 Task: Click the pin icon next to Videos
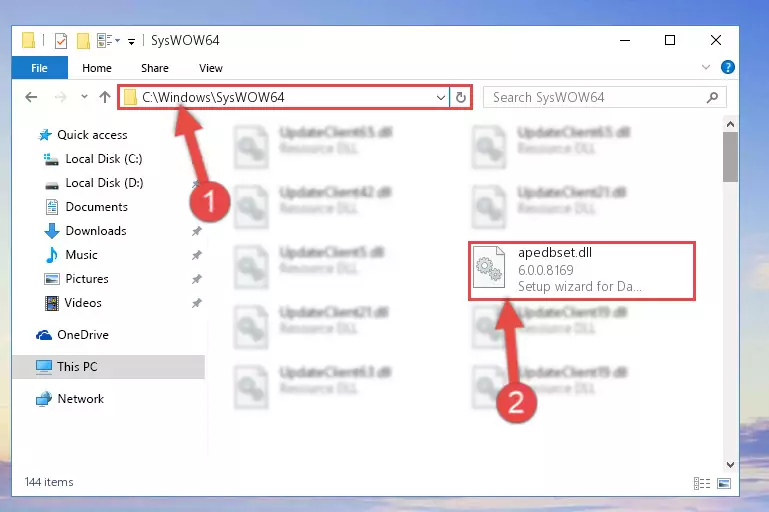pyautogui.click(x=197, y=303)
